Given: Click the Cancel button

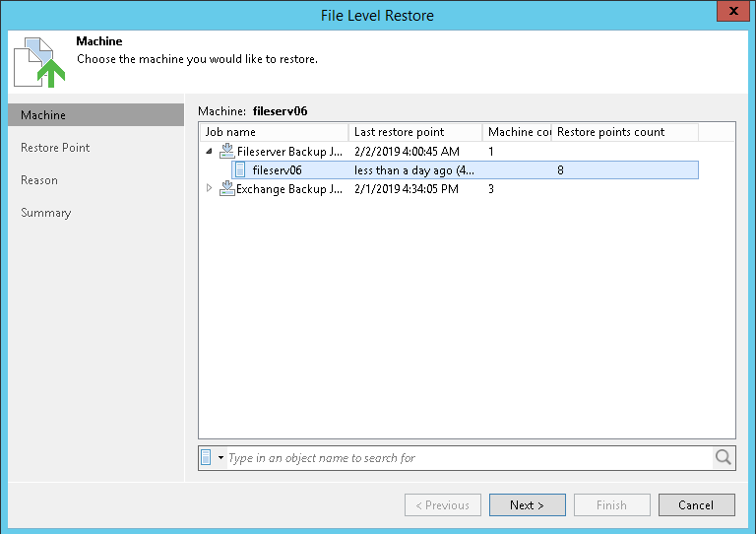Looking at the screenshot, I should 696,505.
